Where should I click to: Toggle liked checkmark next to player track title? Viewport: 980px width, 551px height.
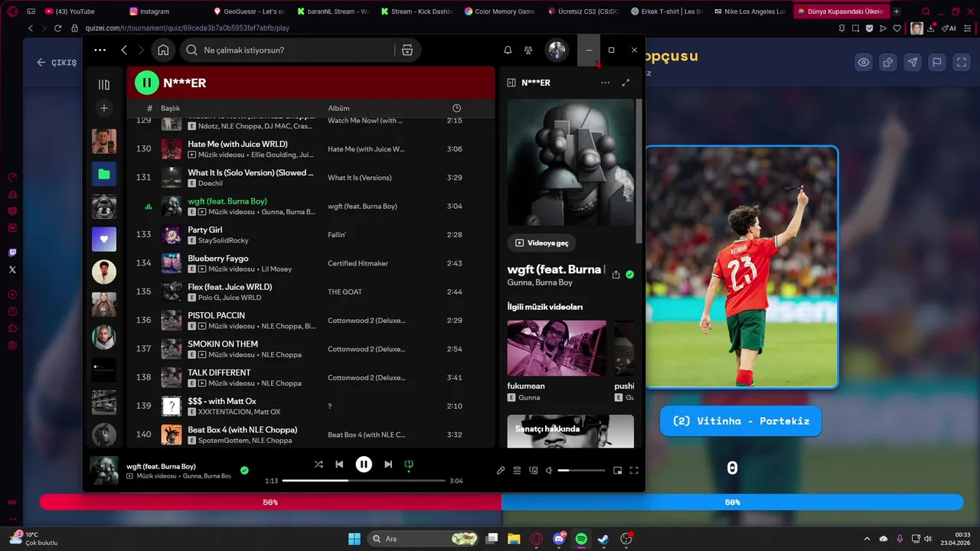click(x=244, y=470)
